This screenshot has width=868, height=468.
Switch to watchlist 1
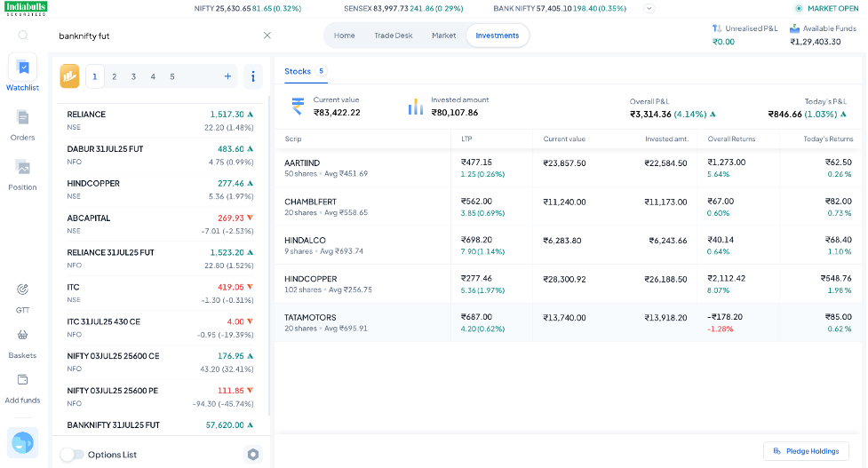pyautogui.click(x=95, y=77)
